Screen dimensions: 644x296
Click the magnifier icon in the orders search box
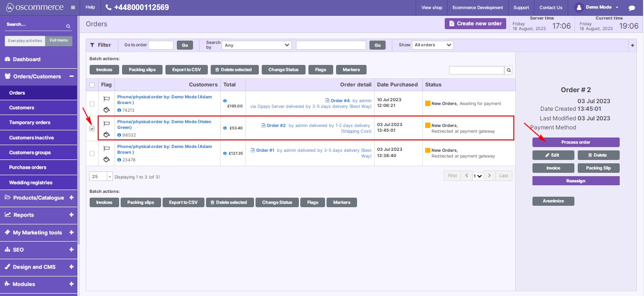(508, 70)
